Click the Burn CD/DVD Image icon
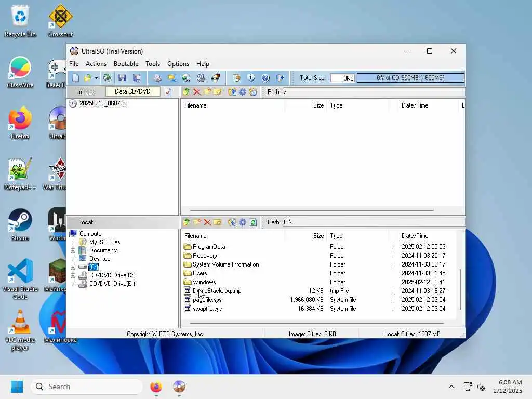 coord(216,78)
